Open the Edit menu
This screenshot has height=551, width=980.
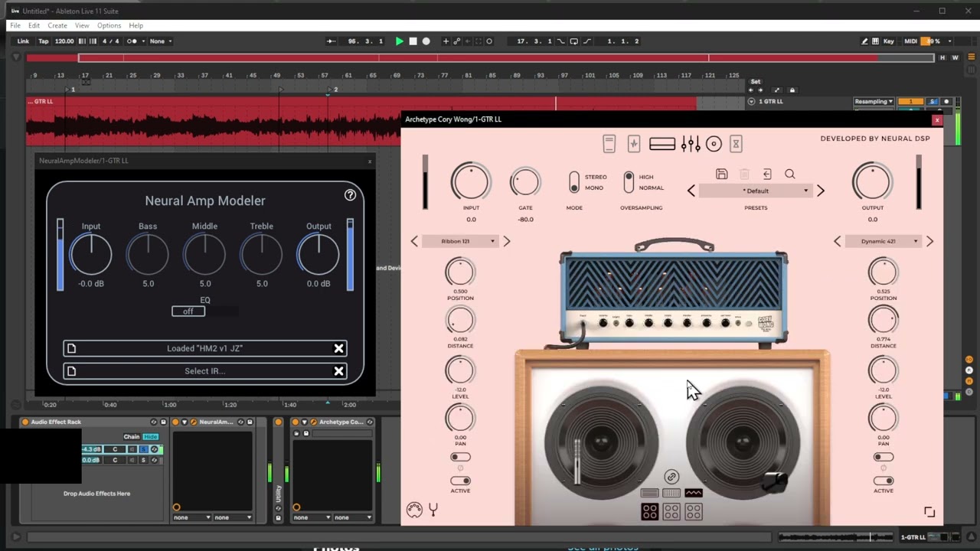(x=34, y=25)
